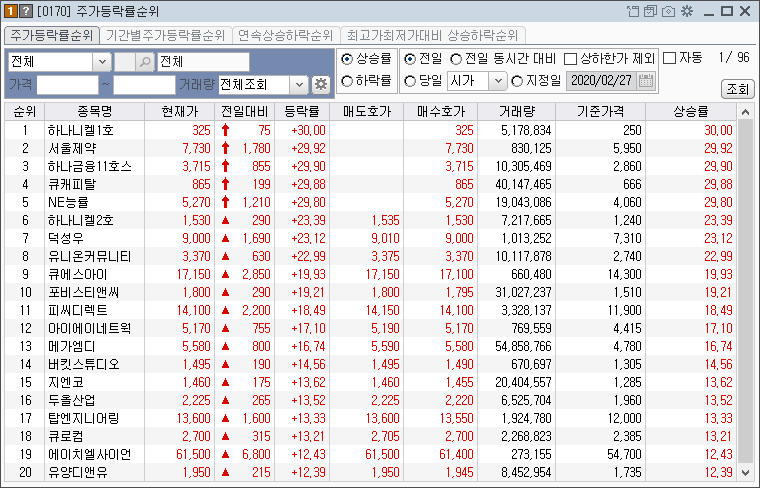Select the 하나니켈2호 stock name
Image resolution: width=760 pixels, height=488 pixels.
pos(80,220)
